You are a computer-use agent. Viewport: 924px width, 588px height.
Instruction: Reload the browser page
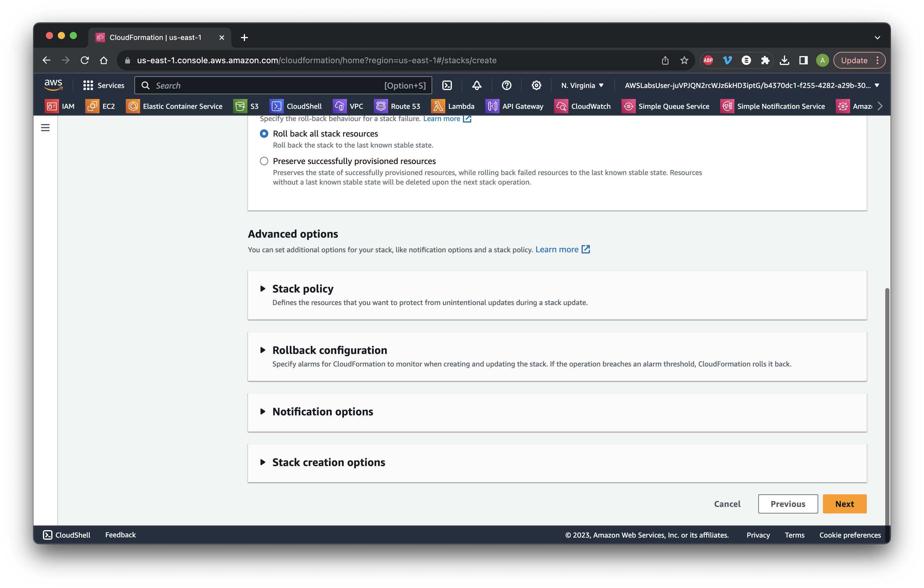(85, 60)
